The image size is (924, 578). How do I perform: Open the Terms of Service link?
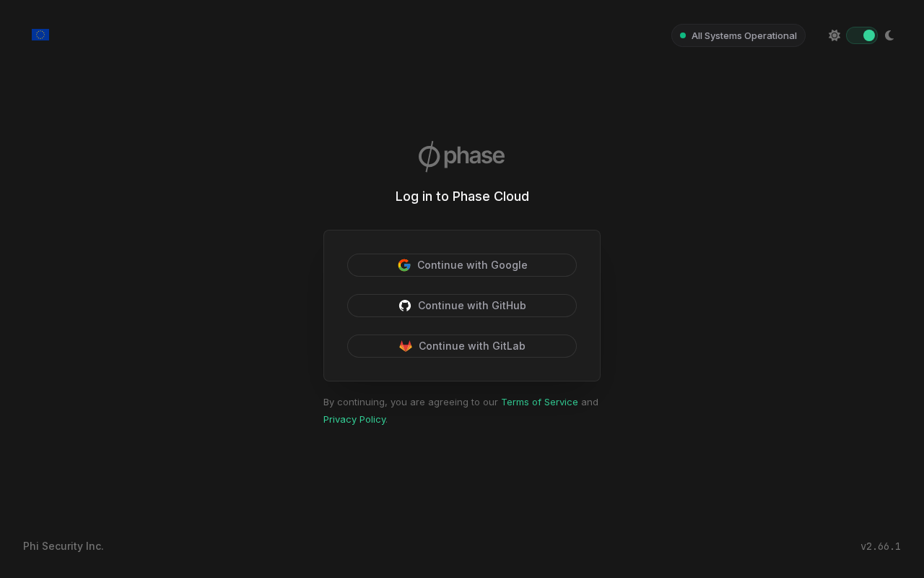(x=539, y=402)
